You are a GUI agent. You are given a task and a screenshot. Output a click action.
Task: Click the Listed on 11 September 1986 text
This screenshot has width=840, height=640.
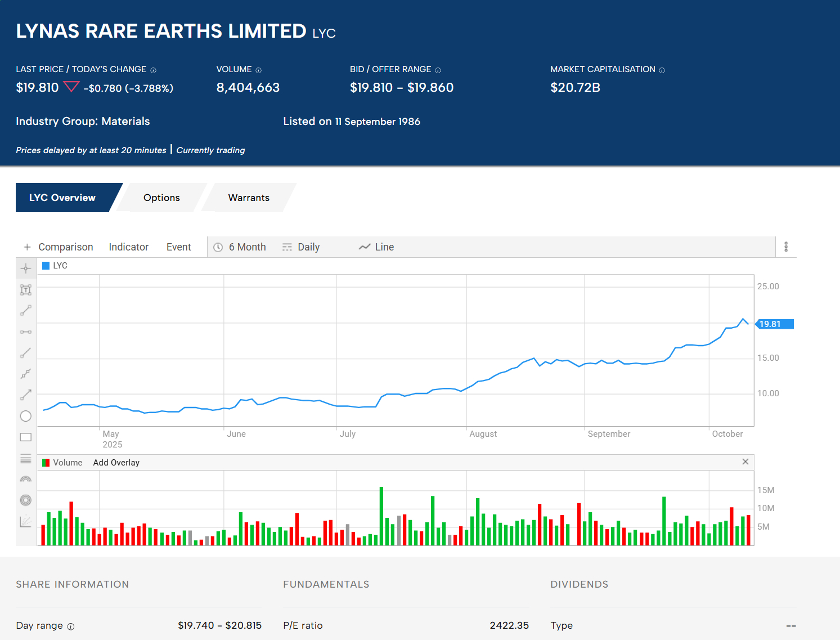[x=352, y=122]
